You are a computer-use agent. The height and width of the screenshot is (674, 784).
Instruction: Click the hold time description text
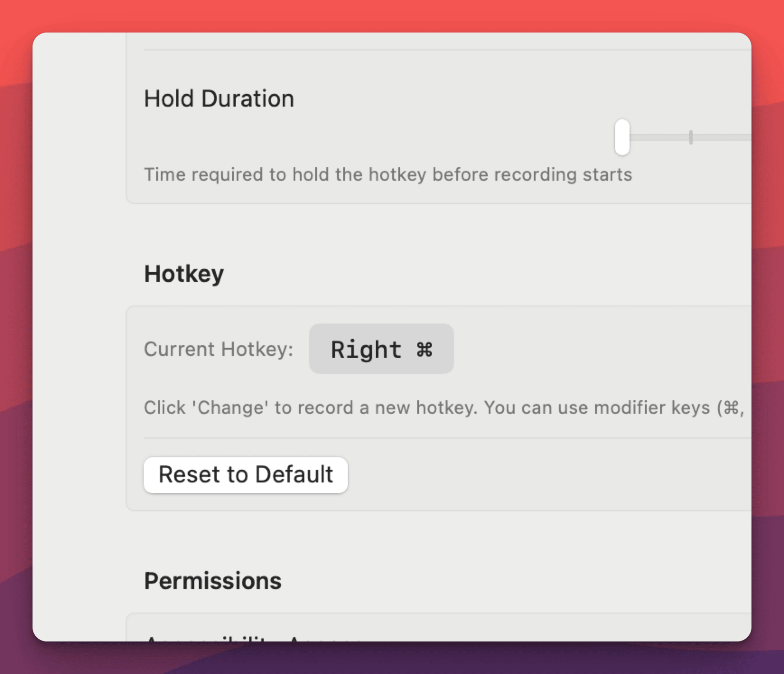[x=387, y=174]
